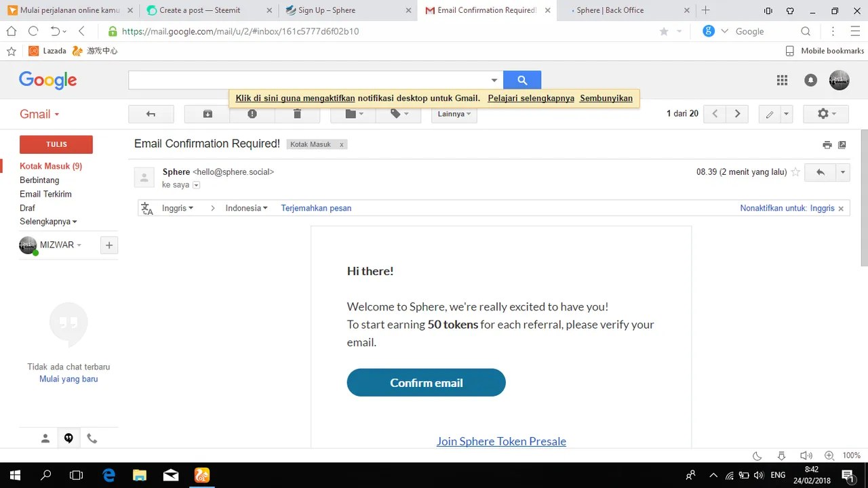Screen dimensions: 868x488
Task: Click Nonaktifkan untuk: Inggris link
Action: pos(787,208)
